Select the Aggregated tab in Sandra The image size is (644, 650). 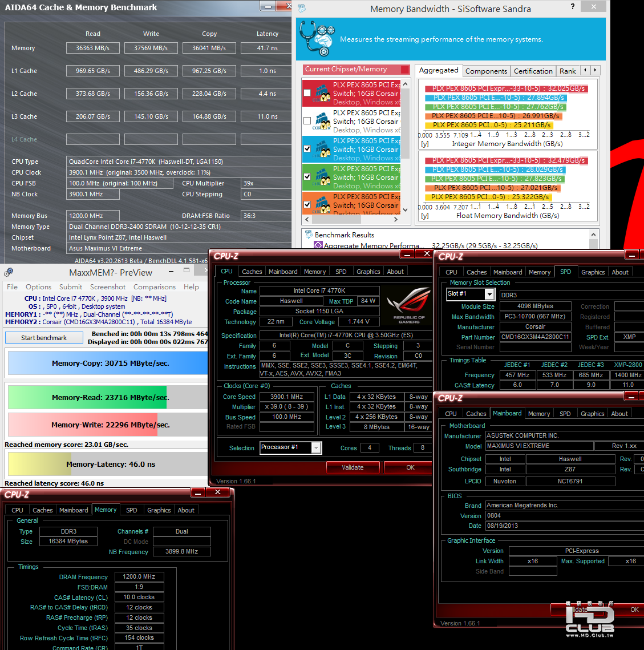pyautogui.click(x=439, y=70)
